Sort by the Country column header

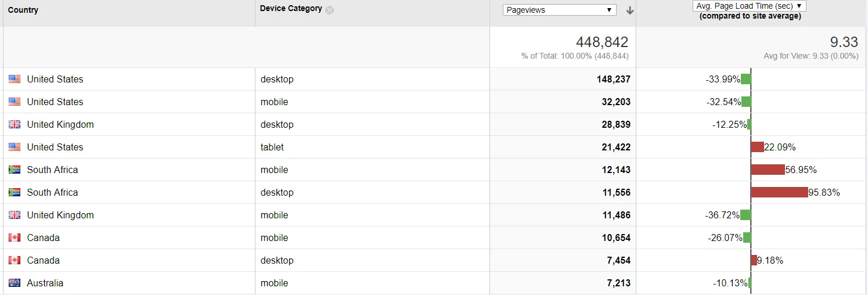pos(23,10)
